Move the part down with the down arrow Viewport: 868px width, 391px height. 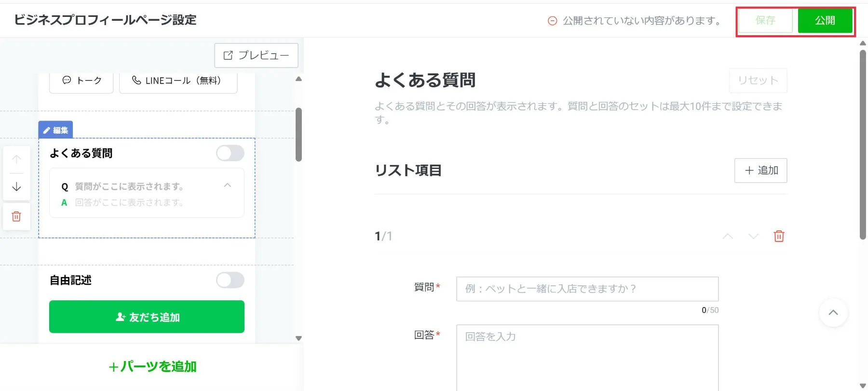coord(16,187)
